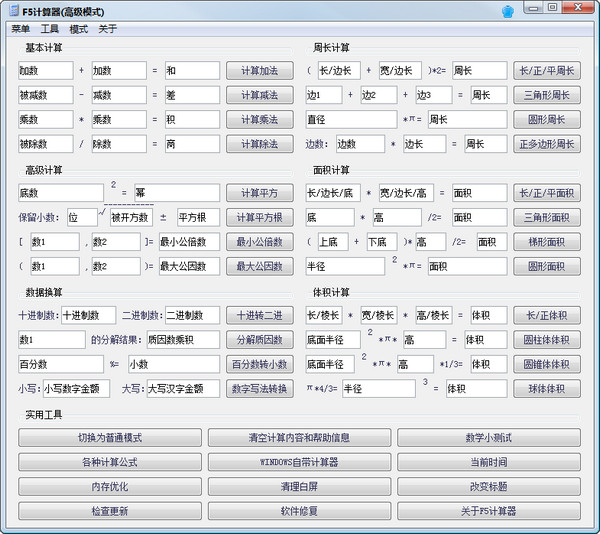Focus the 百分数 input field

point(61,364)
